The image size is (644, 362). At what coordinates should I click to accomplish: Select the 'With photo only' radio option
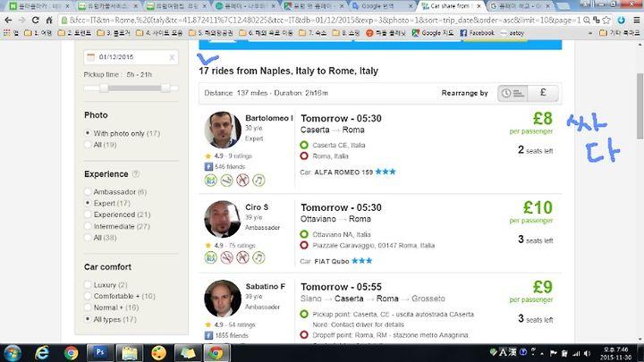click(x=88, y=133)
